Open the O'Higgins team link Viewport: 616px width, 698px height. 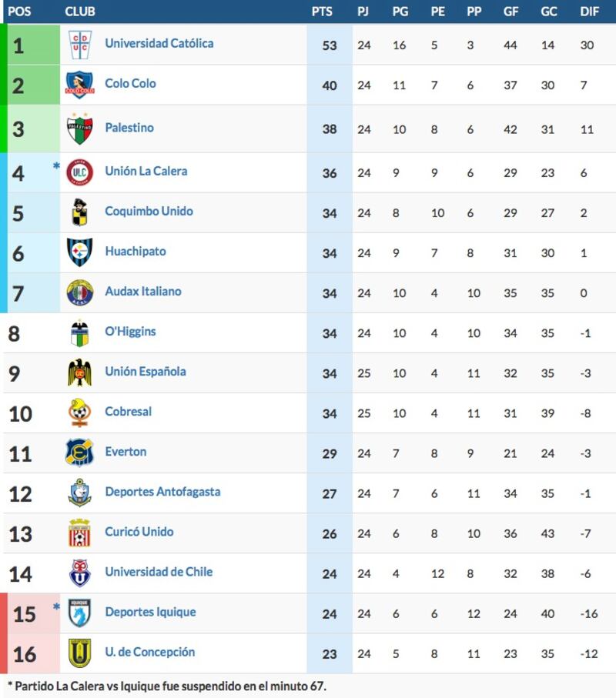pos(130,332)
